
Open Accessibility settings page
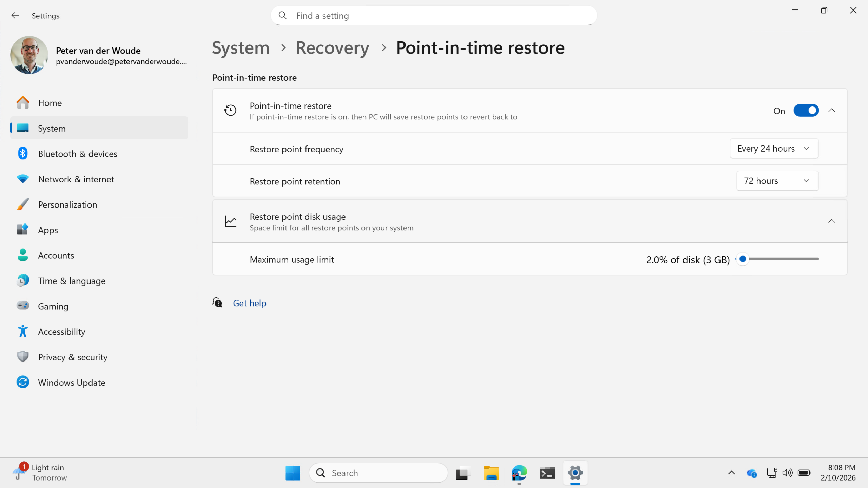coord(61,332)
